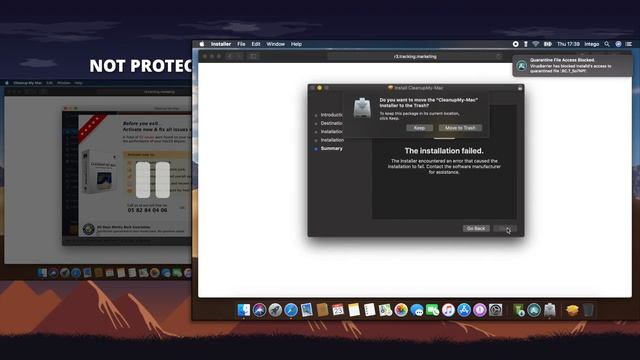The width and height of the screenshot is (640, 360).
Task: Open Calendar icon showing 23
Action: [x=338, y=310]
